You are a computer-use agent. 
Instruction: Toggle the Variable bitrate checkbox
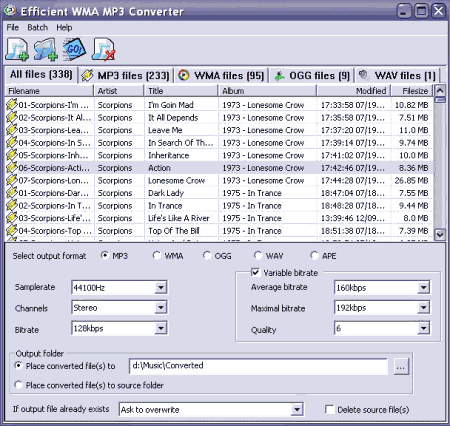(x=255, y=273)
